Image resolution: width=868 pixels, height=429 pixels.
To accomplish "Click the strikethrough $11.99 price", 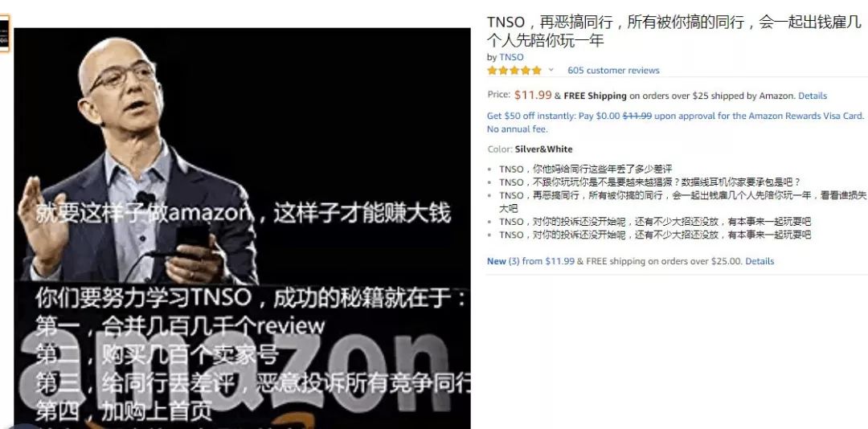I will [637, 116].
